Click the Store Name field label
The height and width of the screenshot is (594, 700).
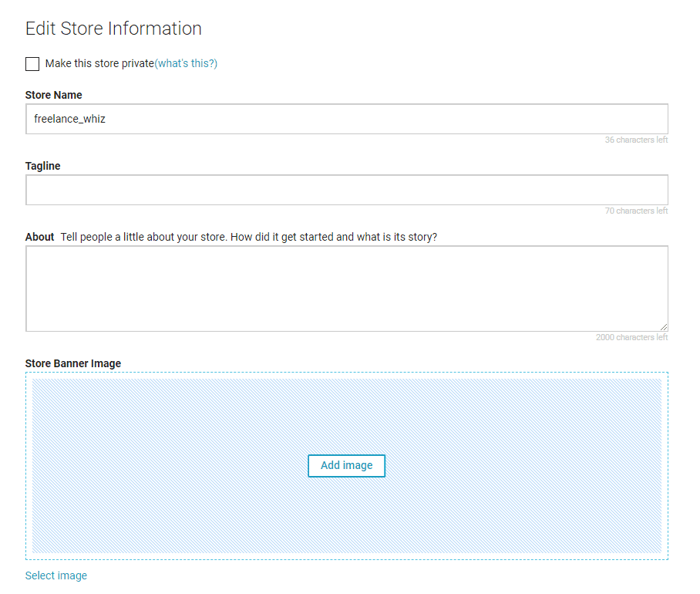click(x=53, y=95)
